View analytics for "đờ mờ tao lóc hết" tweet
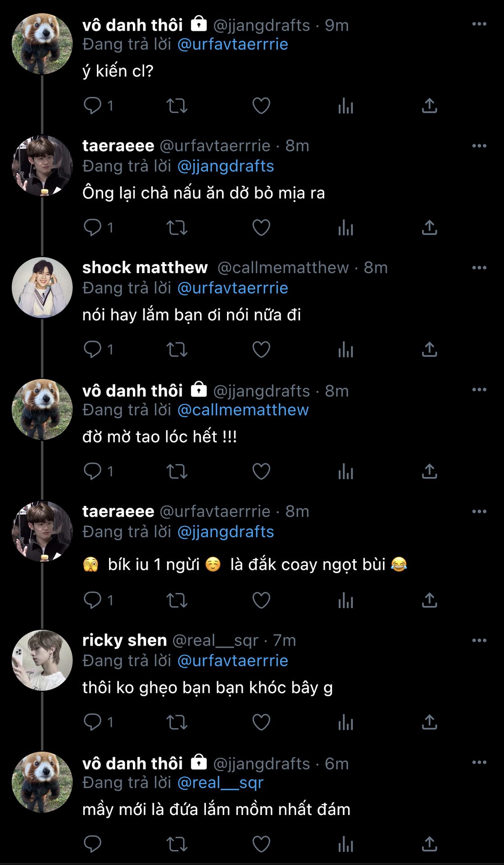This screenshot has width=504, height=865. [x=345, y=472]
